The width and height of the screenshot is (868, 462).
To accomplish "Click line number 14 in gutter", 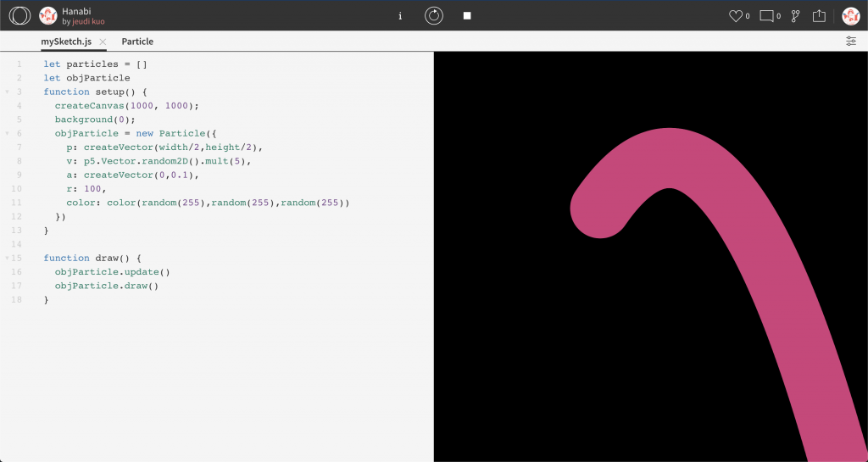I will 16,244.
